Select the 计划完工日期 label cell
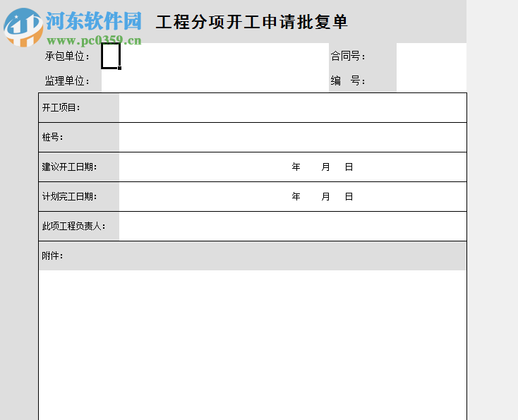Screen dimensions: 518x420 pos(79,197)
